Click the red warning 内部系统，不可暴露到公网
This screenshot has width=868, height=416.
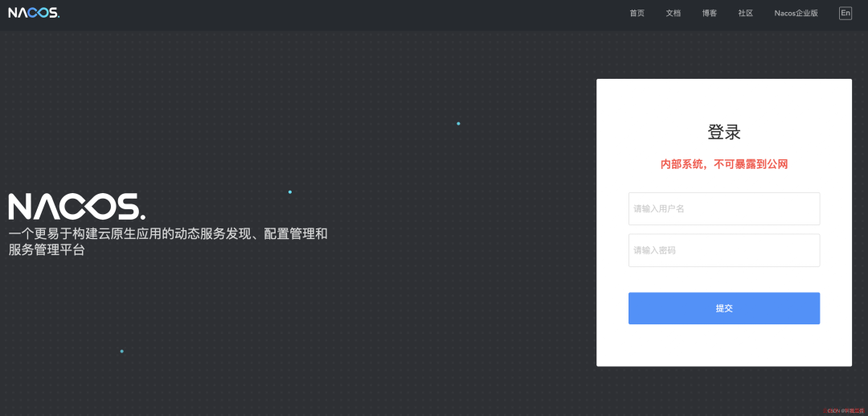(x=724, y=164)
